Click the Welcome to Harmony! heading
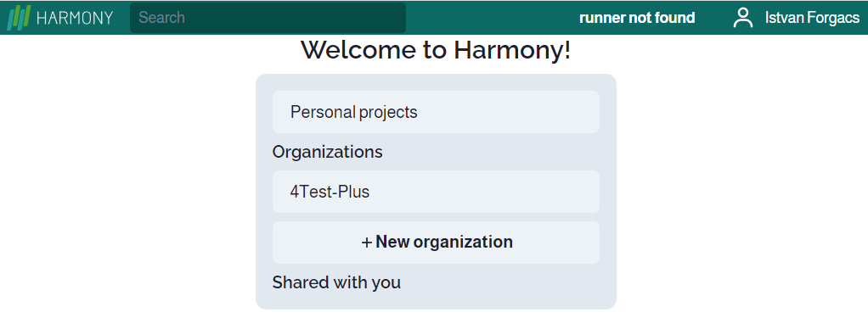The height and width of the screenshot is (318, 868). (x=436, y=50)
